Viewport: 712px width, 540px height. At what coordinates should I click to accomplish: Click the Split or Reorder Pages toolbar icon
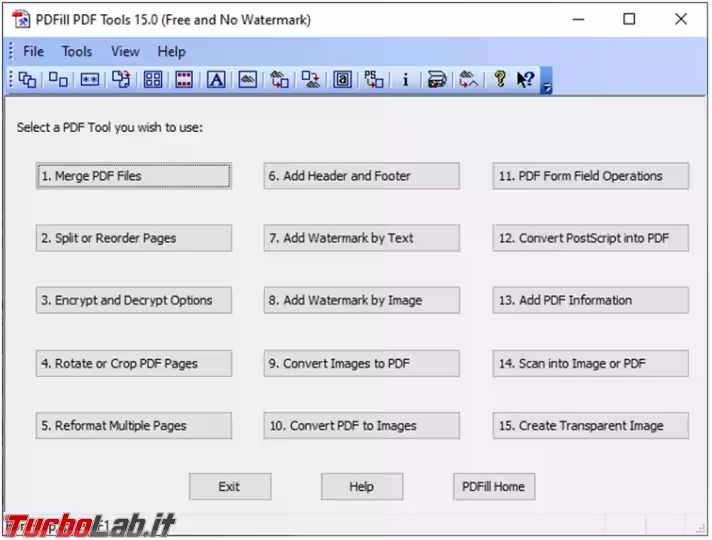(x=58, y=80)
